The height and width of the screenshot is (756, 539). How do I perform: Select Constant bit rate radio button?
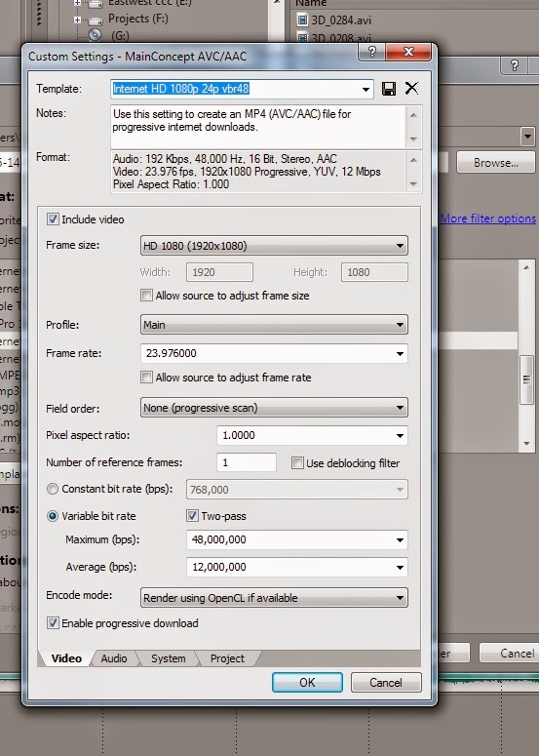(53, 489)
